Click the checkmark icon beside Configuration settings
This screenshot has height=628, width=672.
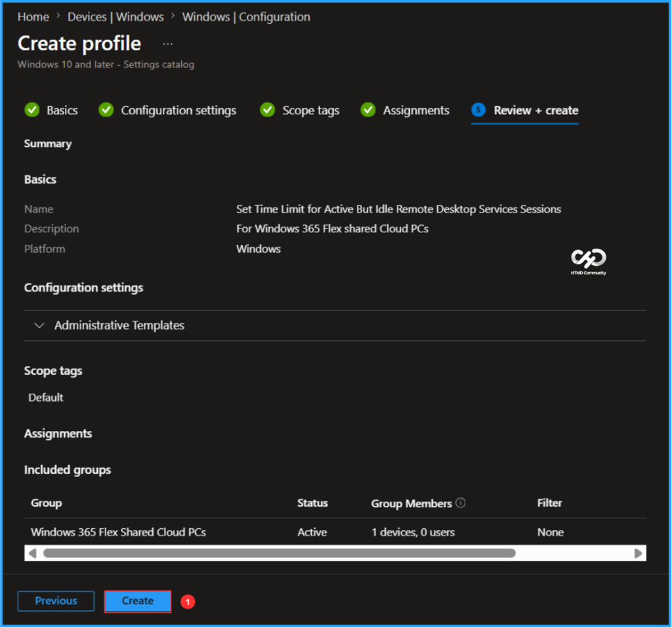106,110
